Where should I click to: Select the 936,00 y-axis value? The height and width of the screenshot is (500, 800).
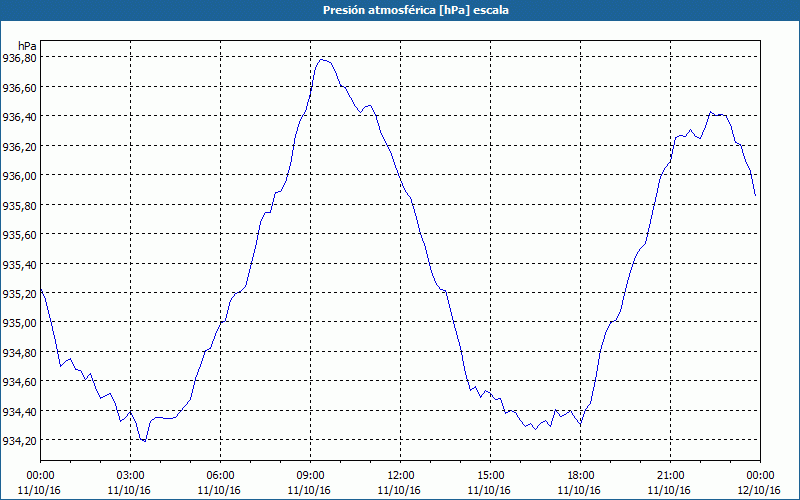[19, 176]
